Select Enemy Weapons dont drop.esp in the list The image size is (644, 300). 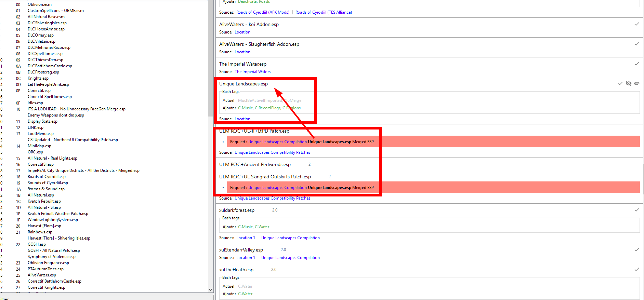56,115
